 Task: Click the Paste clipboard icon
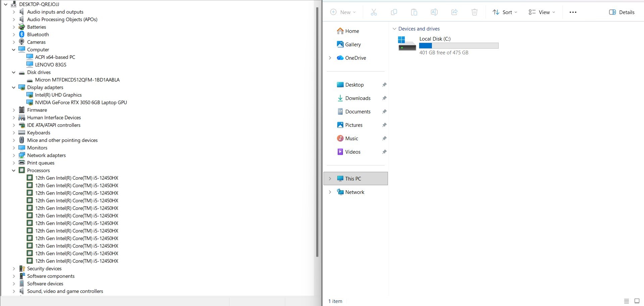click(x=414, y=12)
